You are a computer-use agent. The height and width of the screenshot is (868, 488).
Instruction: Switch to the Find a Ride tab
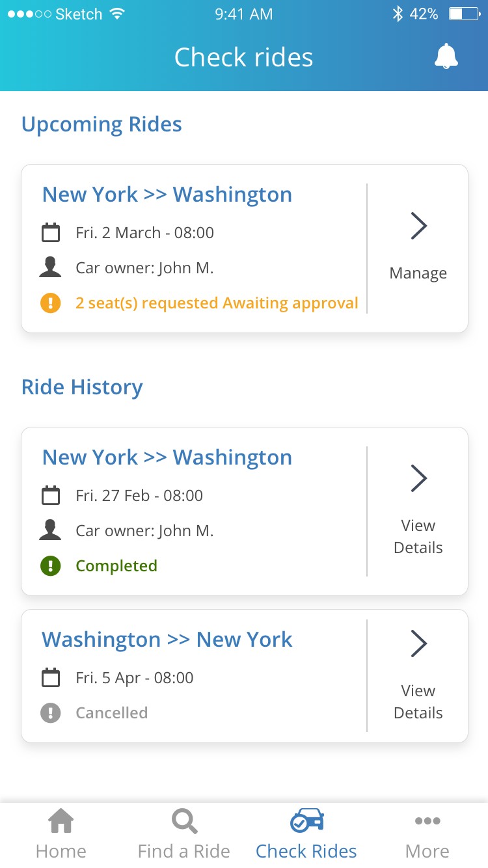click(x=184, y=834)
